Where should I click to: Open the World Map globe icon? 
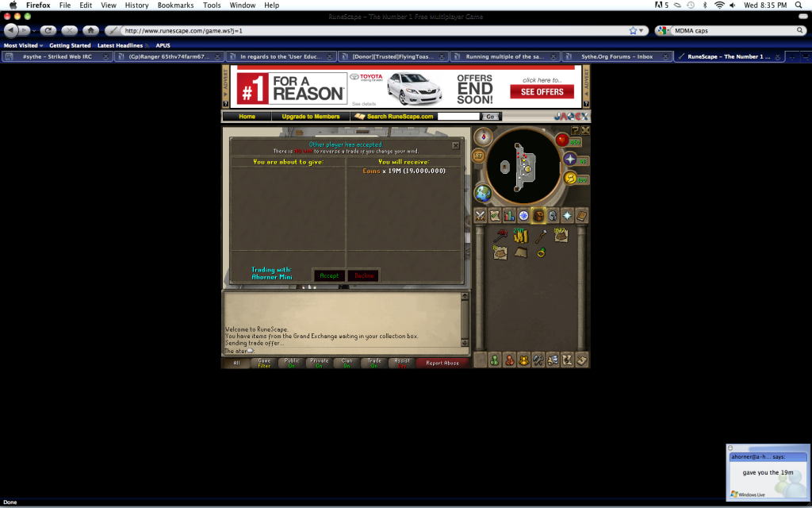click(x=483, y=194)
